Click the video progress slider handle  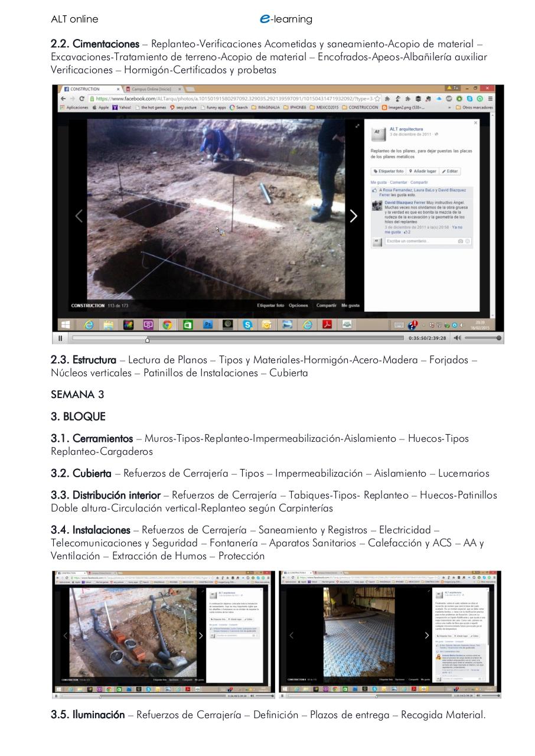point(148,340)
